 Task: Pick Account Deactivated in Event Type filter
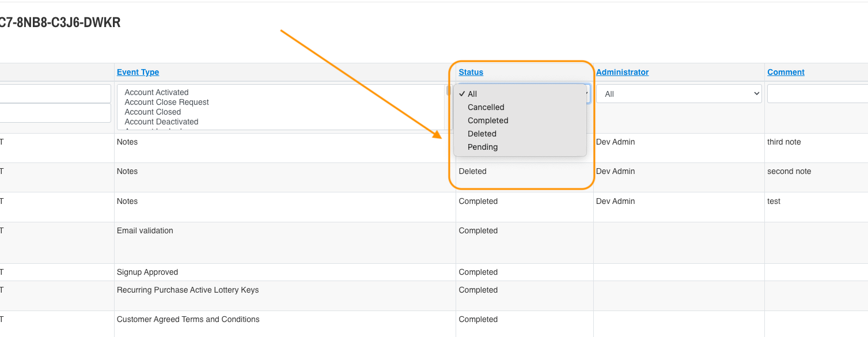tap(161, 122)
